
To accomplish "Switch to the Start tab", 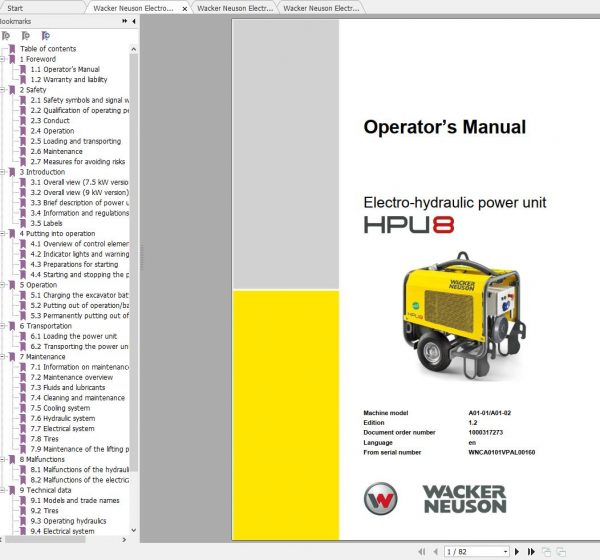I will pos(15,8).
